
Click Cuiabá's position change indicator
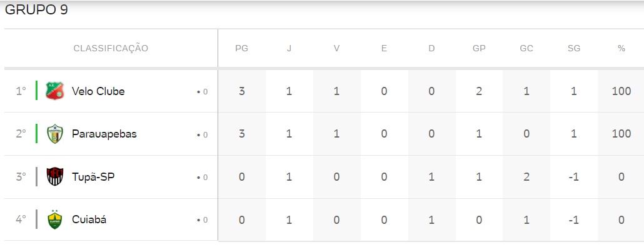202,220
